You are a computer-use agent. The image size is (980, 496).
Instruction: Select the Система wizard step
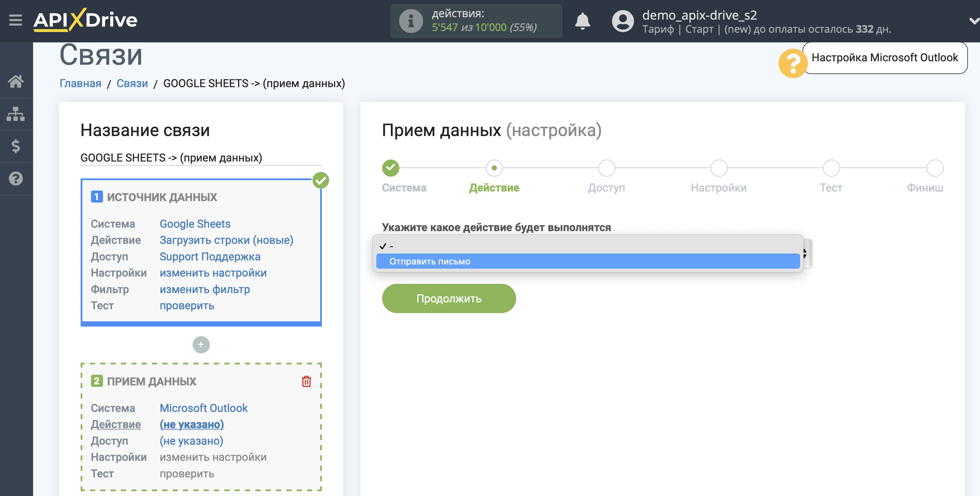tap(391, 168)
